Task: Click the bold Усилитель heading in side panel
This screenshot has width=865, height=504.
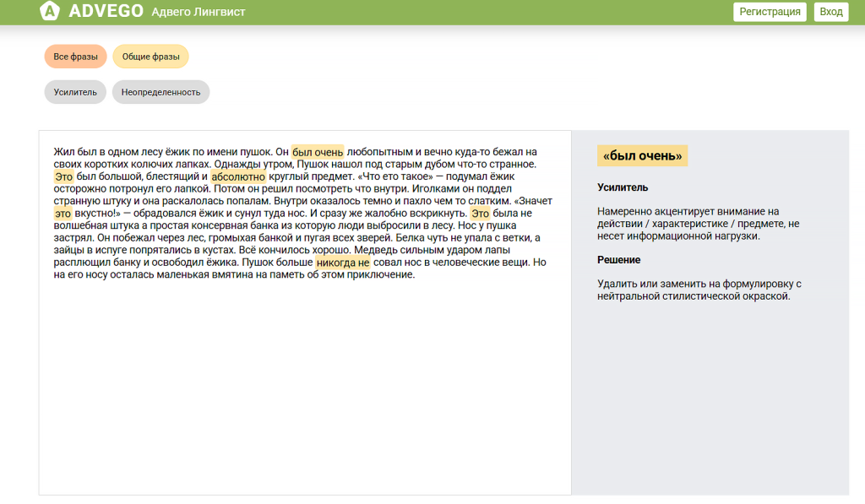Action: point(623,187)
